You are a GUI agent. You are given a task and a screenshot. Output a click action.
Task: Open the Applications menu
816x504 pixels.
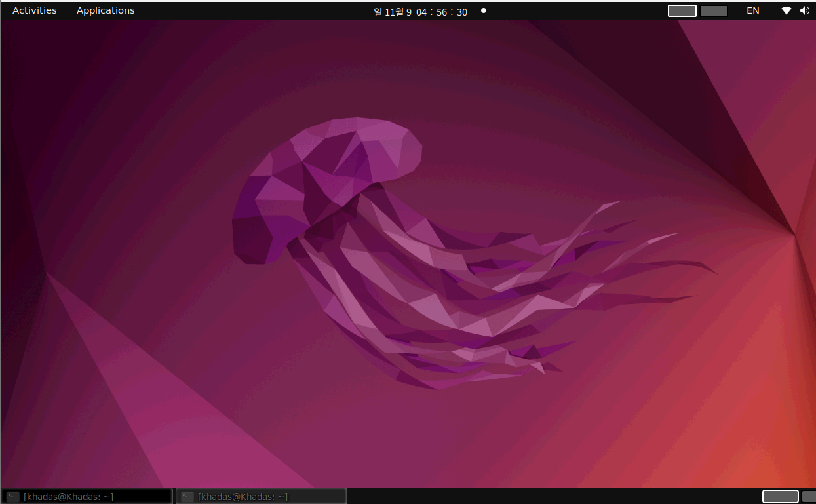[106, 10]
